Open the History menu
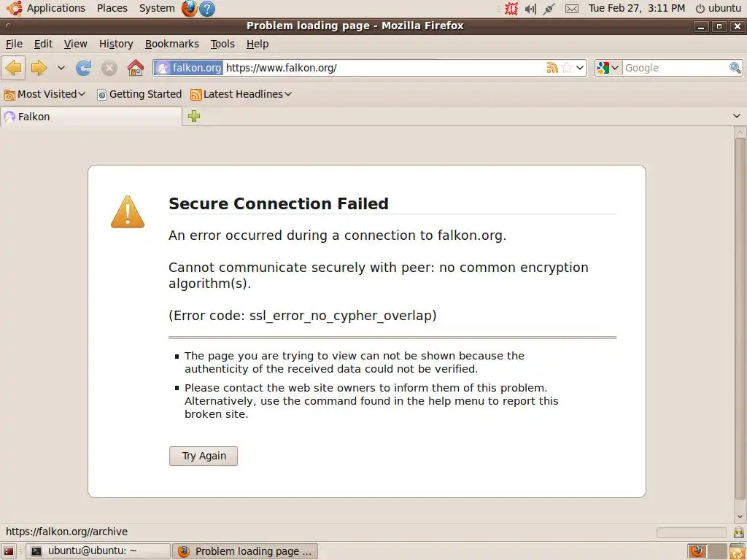 [116, 44]
